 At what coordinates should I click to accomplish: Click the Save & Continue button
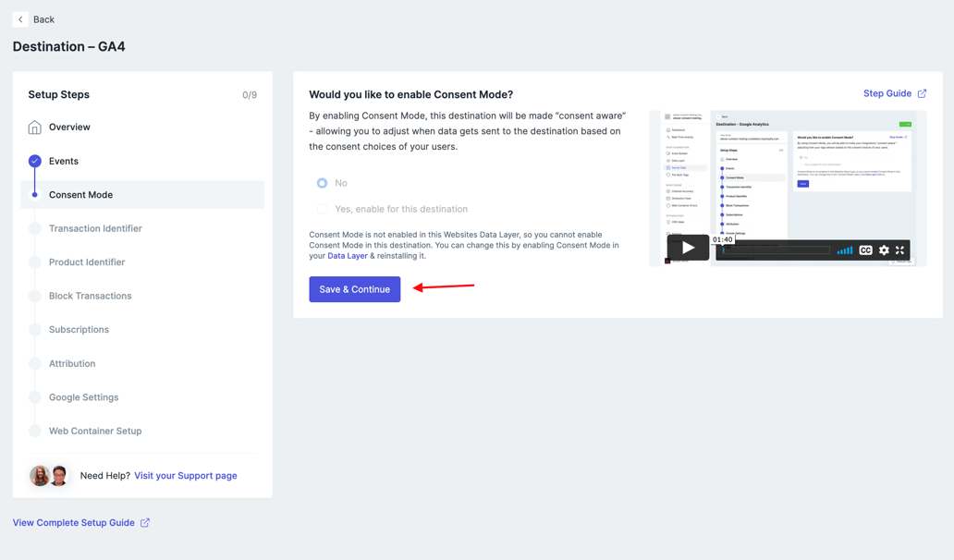tap(355, 289)
